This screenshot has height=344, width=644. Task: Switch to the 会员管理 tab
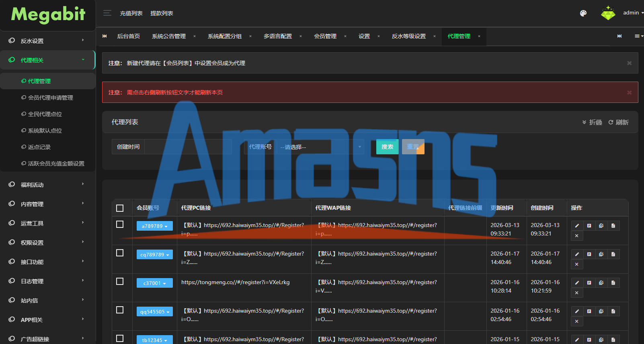[325, 36]
